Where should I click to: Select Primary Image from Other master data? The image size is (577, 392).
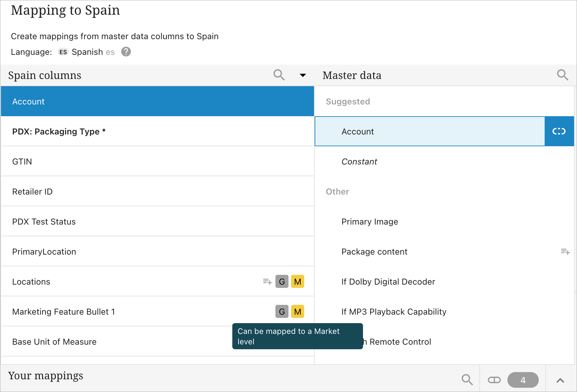coord(370,222)
